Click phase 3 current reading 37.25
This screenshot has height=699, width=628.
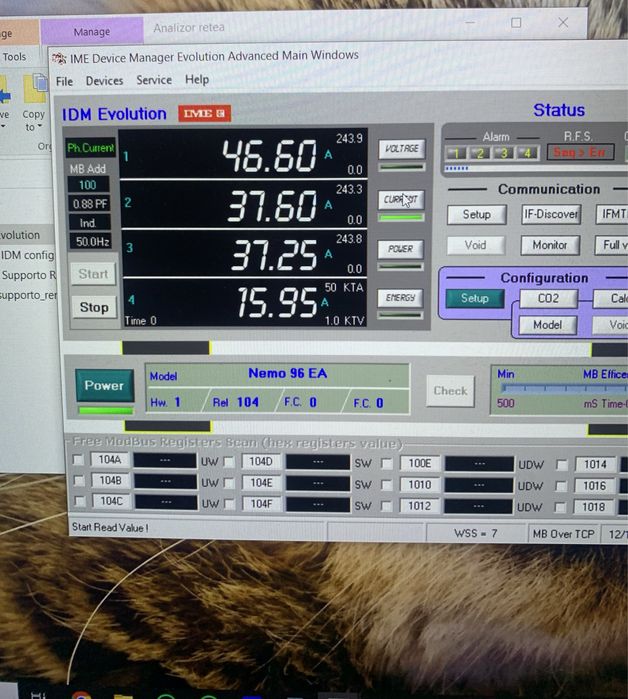click(x=274, y=255)
